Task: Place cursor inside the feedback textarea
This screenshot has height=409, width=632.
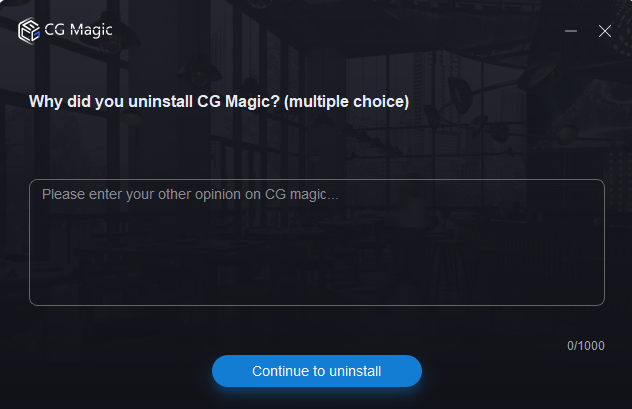Action: [317, 242]
